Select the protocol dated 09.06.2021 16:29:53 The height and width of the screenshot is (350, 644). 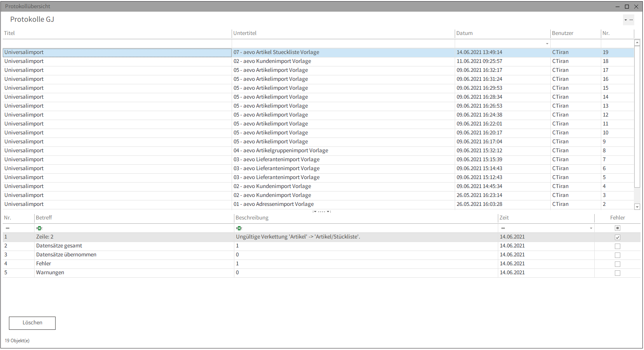[318, 88]
